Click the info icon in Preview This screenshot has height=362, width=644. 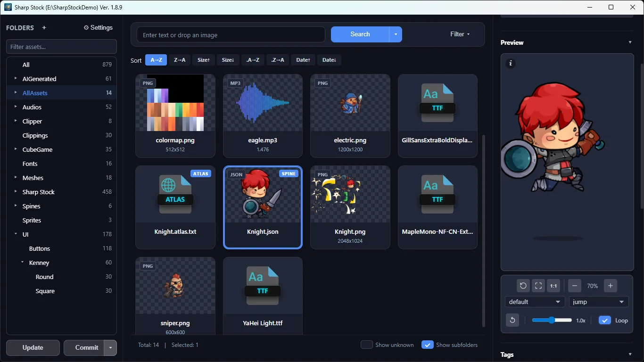pos(510,64)
